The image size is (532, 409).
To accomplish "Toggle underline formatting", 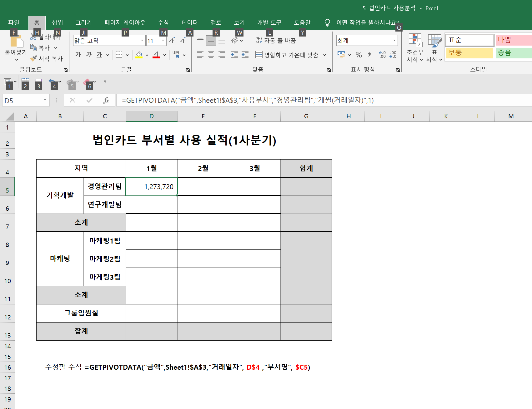I will (99, 55).
